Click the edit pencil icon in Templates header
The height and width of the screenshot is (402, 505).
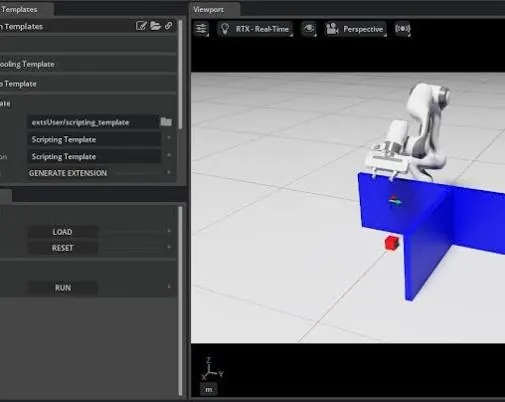[141, 26]
